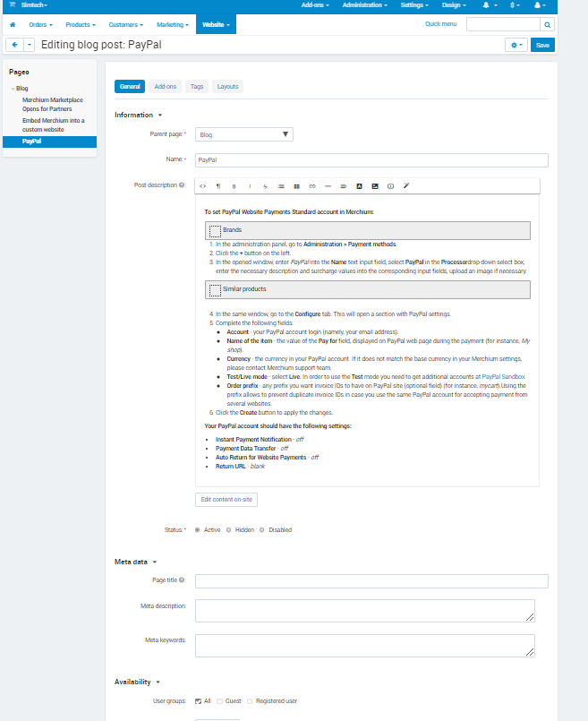Click Post description help icon

click(182, 185)
